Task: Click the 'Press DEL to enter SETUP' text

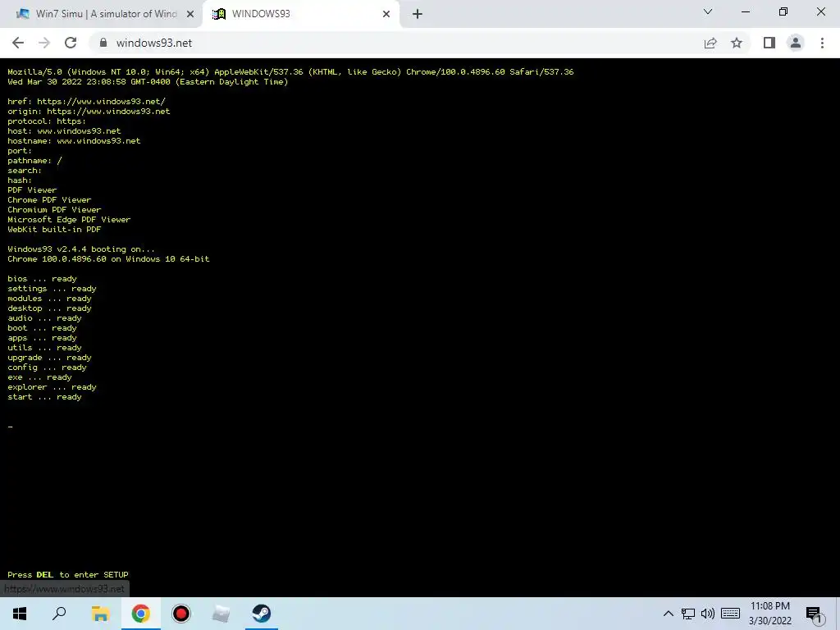Action: [x=68, y=575]
